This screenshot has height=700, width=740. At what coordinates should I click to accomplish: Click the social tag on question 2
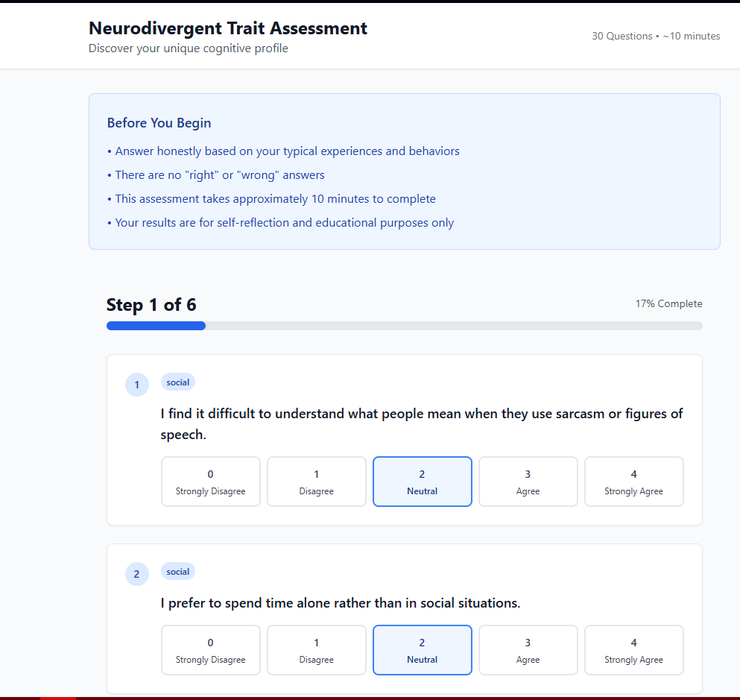pos(178,572)
